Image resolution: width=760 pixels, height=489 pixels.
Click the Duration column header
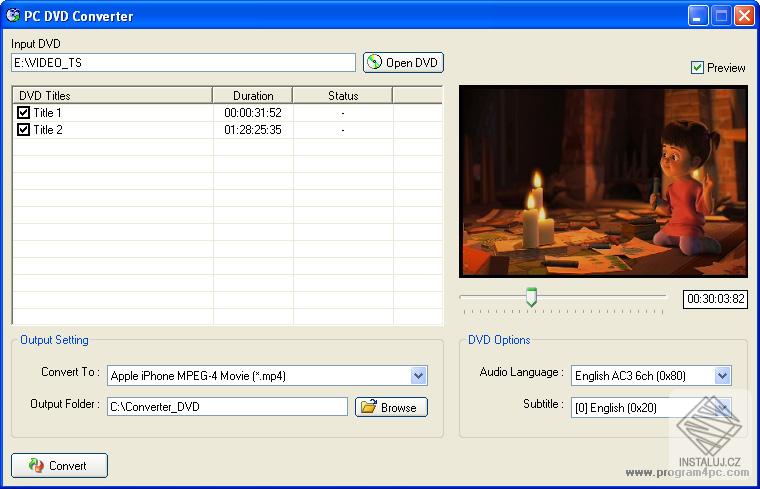click(x=253, y=95)
